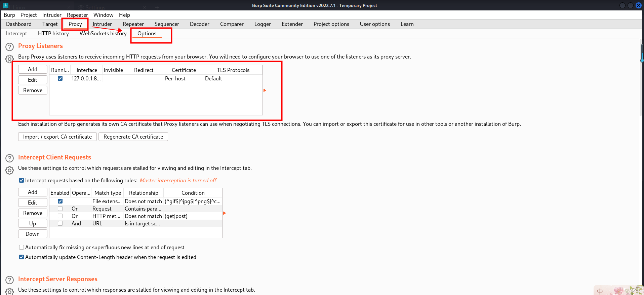Open Intercept Server Responses gear icon
The height and width of the screenshot is (295, 644).
point(10,291)
